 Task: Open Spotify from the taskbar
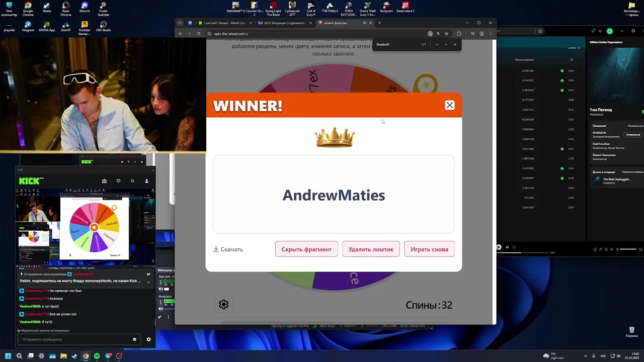click(x=97, y=356)
